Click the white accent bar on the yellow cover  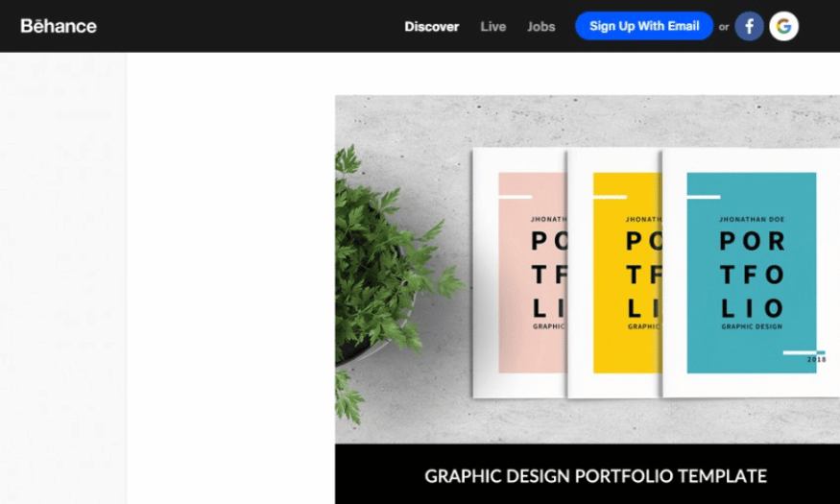tap(610, 197)
